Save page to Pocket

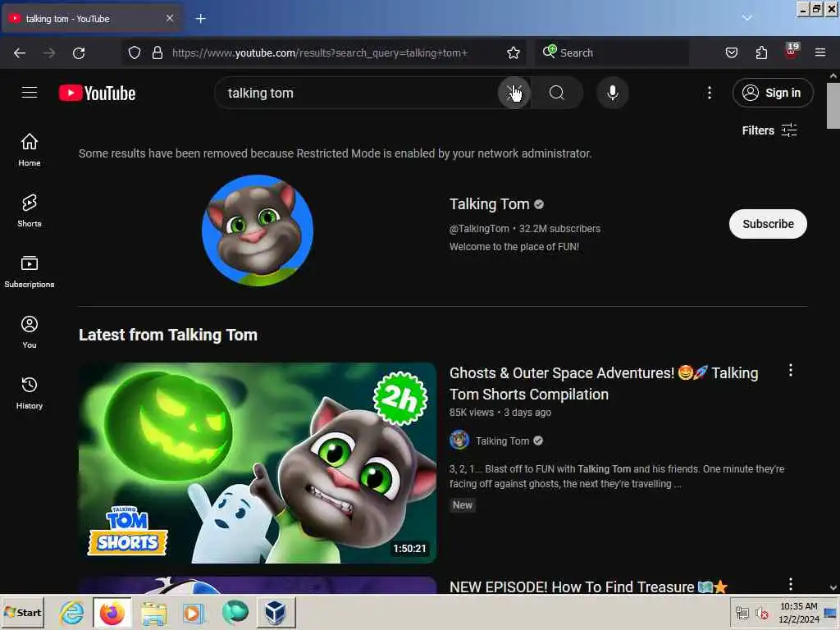[x=731, y=52]
